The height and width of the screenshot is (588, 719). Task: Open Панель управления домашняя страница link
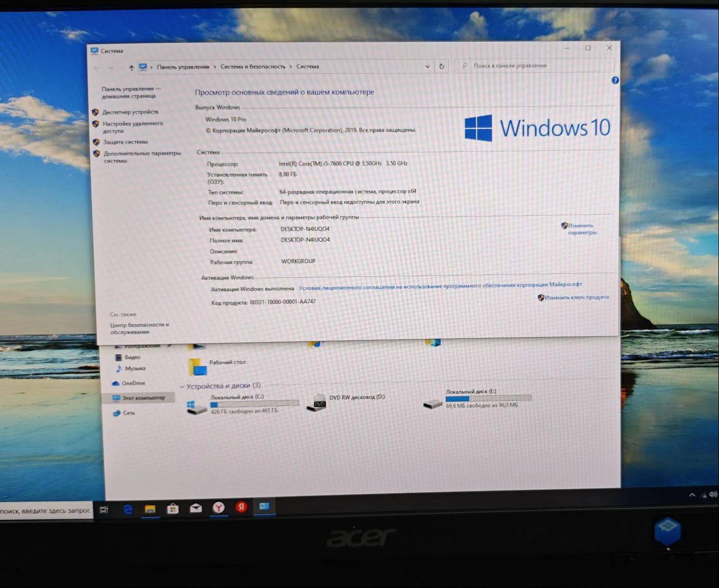coord(131,92)
